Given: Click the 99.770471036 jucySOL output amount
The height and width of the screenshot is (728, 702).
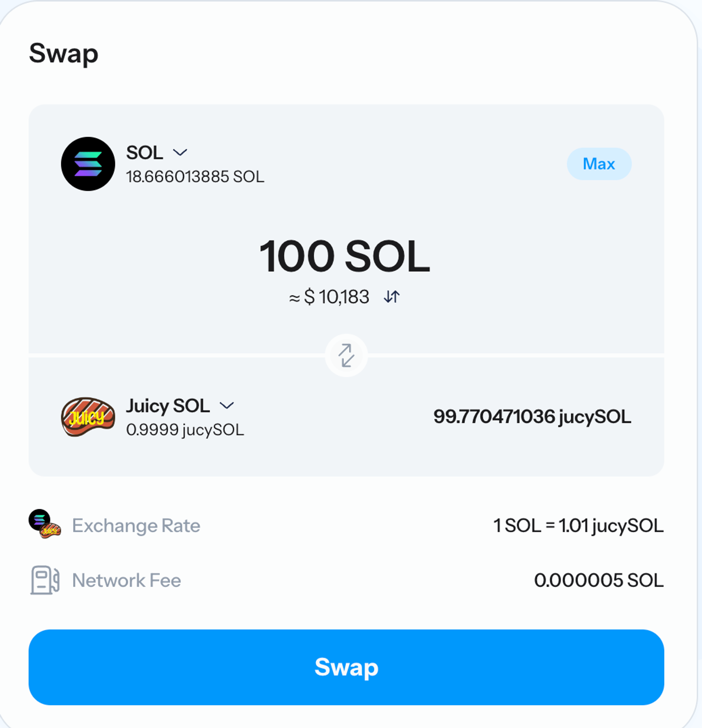Looking at the screenshot, I should 532,417.
